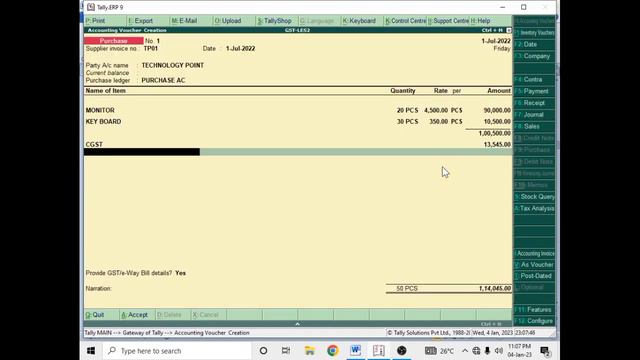Open the K: Control Centre menu
Image resolution: width=640 pixels, height=360 pixels.
[405, 21]
